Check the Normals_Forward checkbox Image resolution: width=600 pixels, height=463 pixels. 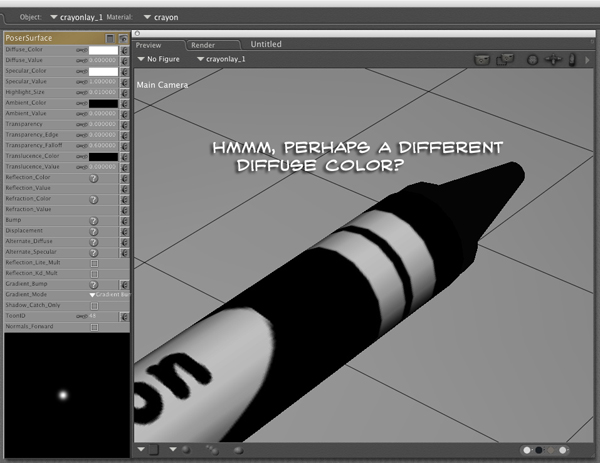click(94, 327)
